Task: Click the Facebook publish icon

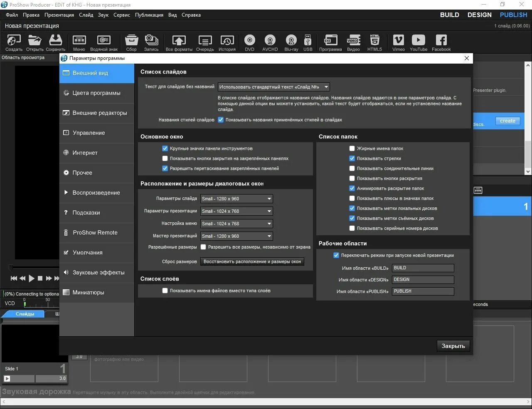Action: (x=441, y=43)
